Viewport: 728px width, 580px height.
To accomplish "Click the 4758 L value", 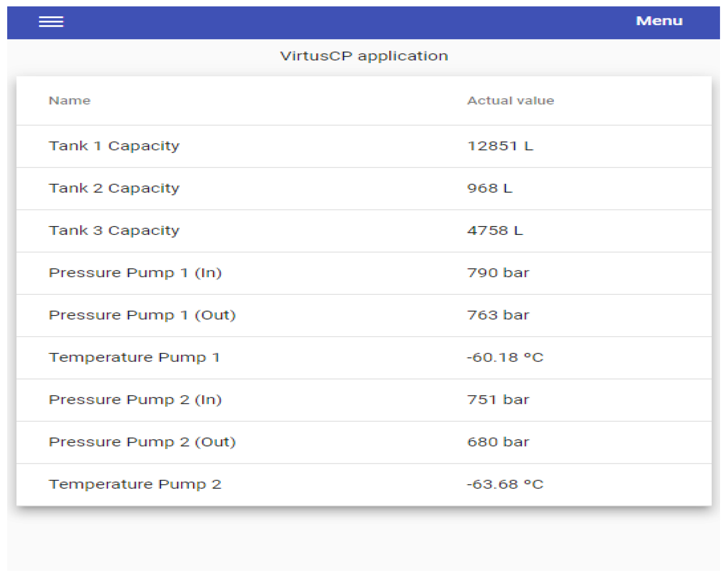I will pos(495,231).
